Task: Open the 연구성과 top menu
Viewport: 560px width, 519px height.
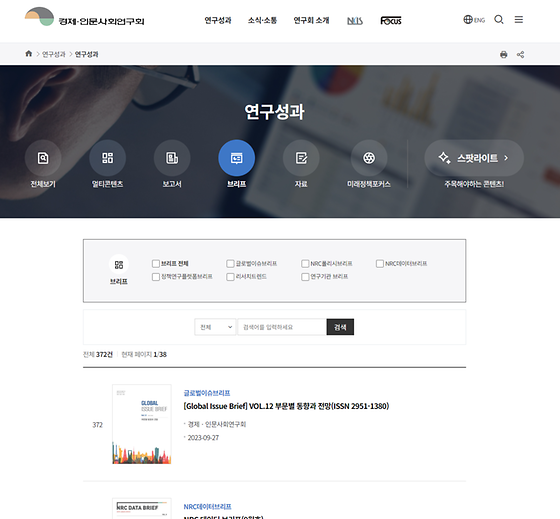Action: pos(218,20)
